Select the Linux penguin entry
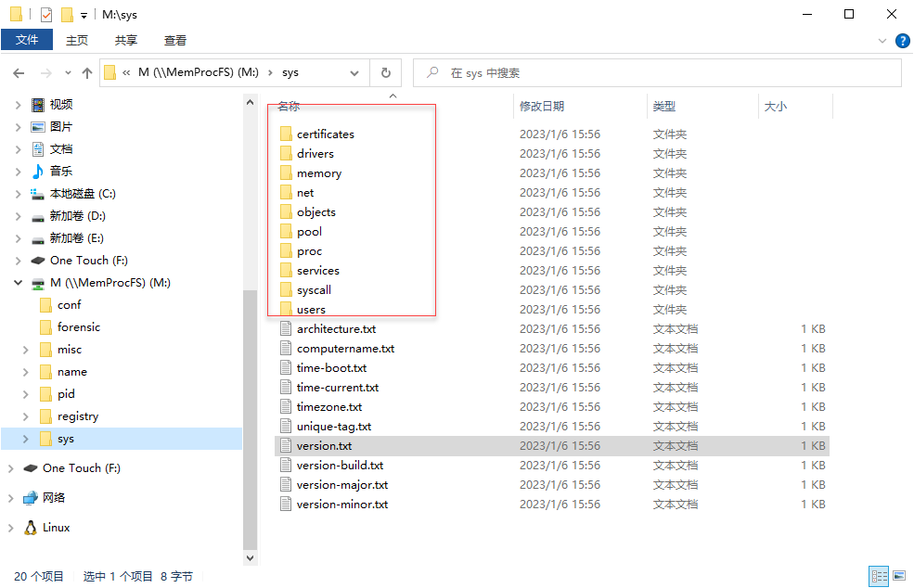 (x=56, y=528)
